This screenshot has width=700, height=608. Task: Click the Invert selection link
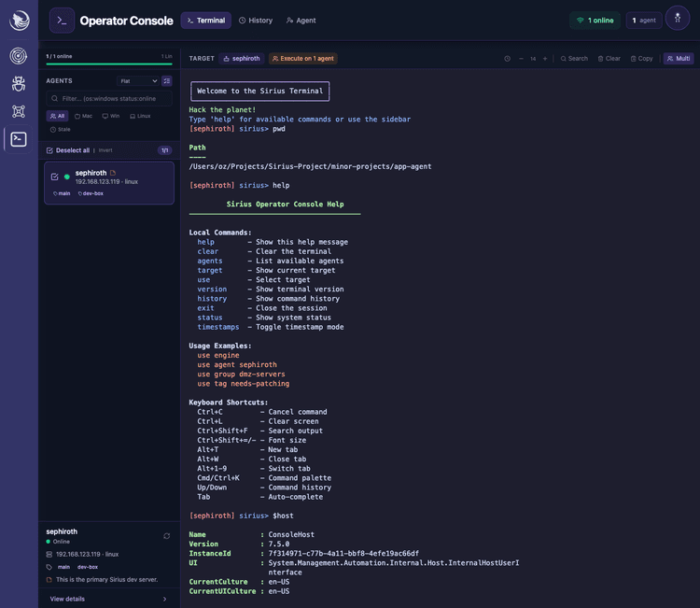(105, 150)
